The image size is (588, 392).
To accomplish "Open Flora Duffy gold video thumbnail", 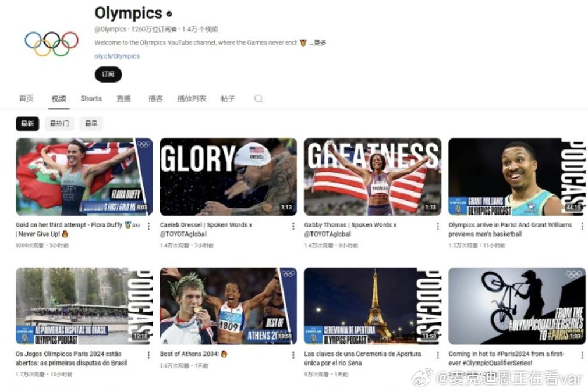I will pos(84,177).
